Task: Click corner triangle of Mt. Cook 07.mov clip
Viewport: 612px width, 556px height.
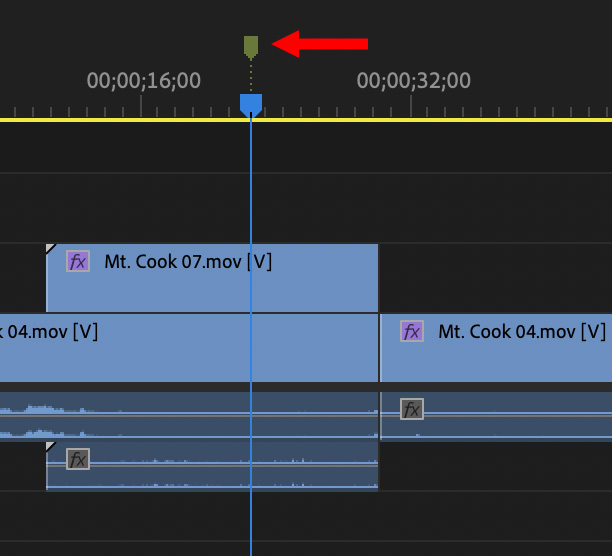Action: [50, 247]
